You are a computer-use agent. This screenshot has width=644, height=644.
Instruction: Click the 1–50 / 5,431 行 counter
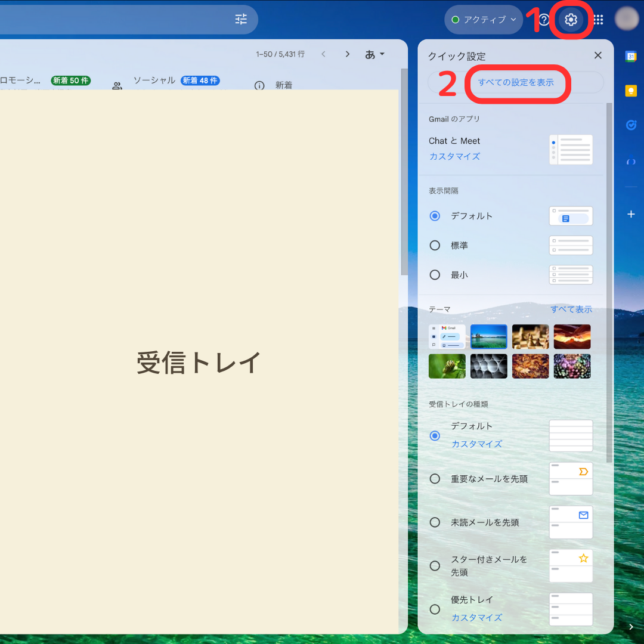coord(280,54)
